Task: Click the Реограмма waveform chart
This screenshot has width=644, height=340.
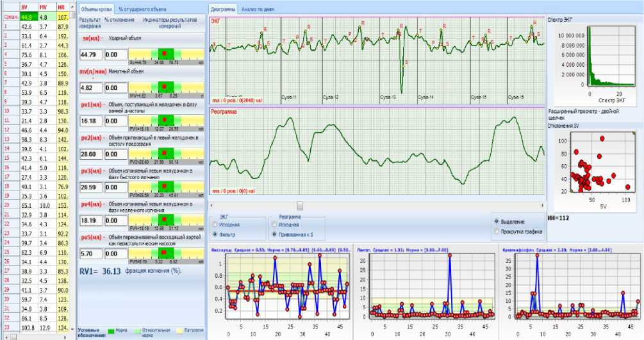Action: pyautogui.click(x=377, y=151)
